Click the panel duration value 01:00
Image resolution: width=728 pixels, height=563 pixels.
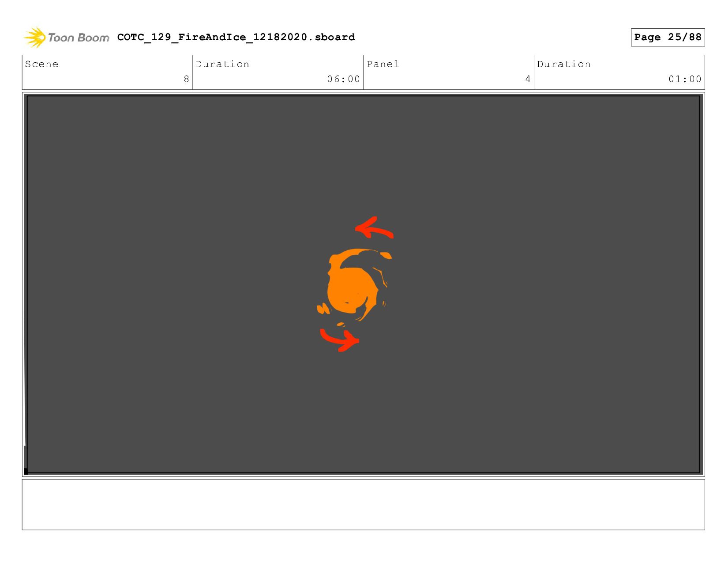click(x=685, y=79)
